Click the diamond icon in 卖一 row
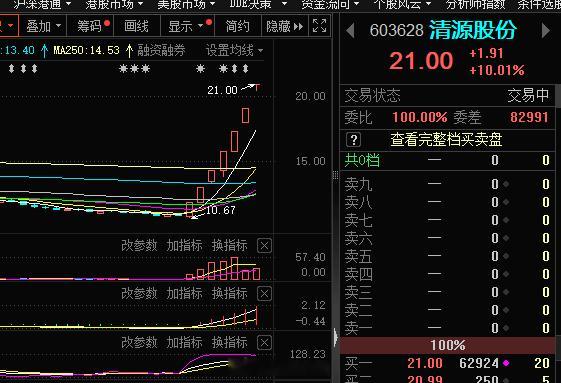This screenshot has width=561, height=383. click(x=506, y=328)
